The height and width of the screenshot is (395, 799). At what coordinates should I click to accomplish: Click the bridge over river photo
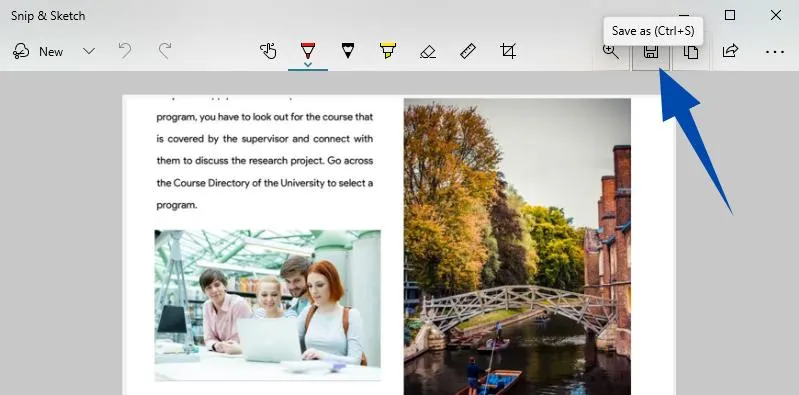517,247
